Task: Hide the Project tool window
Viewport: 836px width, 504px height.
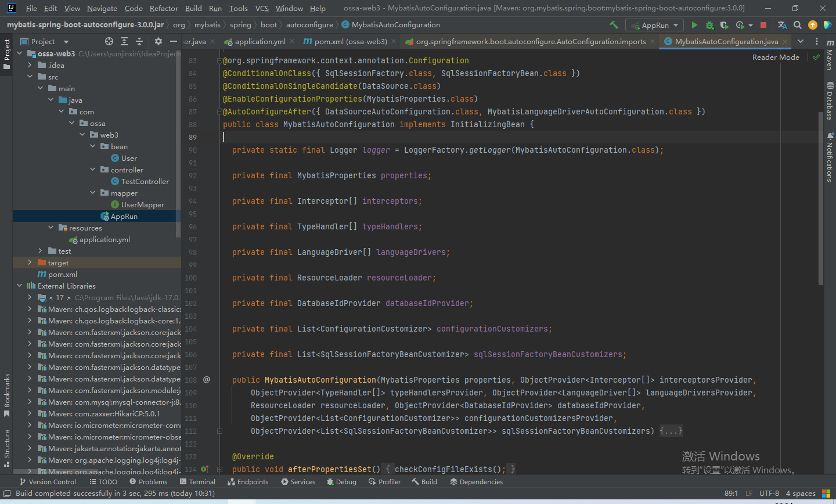Action: 173,41
